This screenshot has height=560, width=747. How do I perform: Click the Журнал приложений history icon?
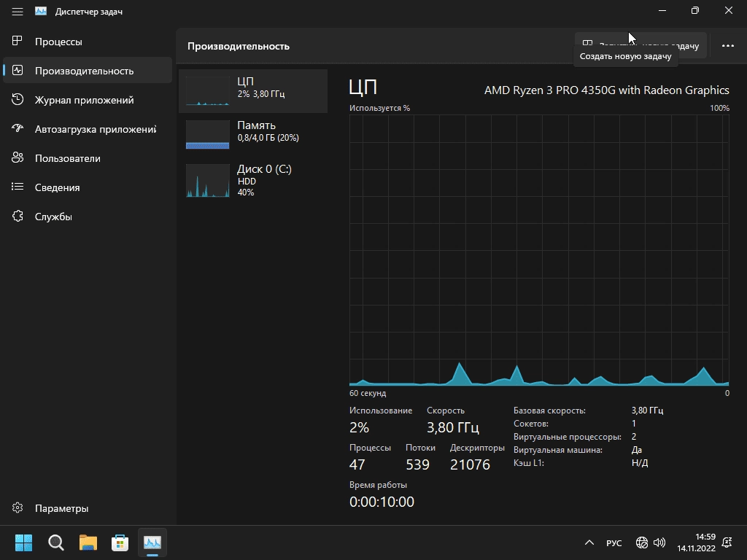[x=18, y=99]
